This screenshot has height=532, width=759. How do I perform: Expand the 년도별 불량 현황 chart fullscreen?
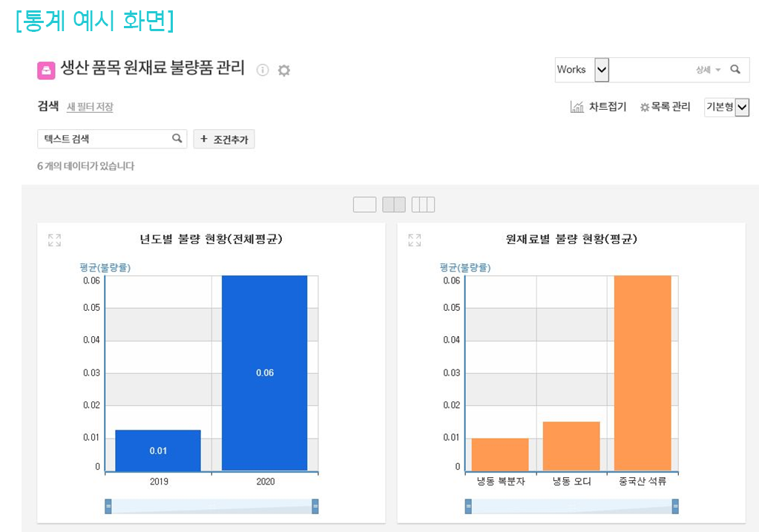[x=54, y=240]
